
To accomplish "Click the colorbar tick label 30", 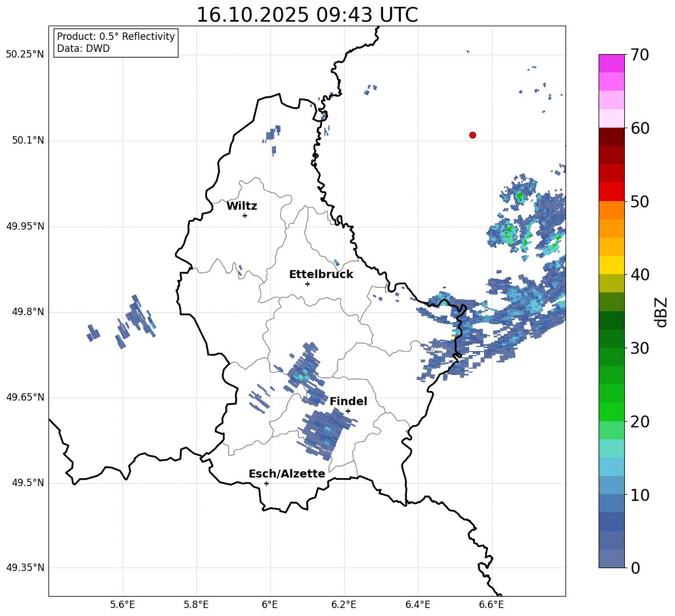I will tap(640, 348).
